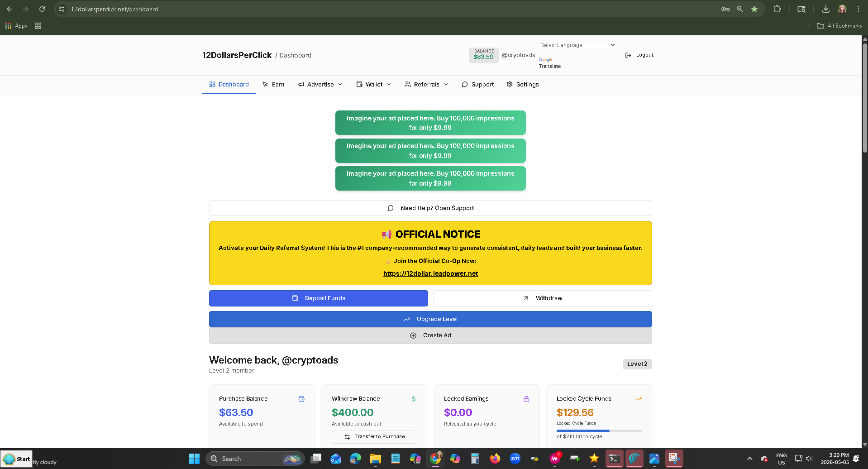Click the first ad placeholder banner
Viewport: 868px width, 469px height.
[430, 123]
